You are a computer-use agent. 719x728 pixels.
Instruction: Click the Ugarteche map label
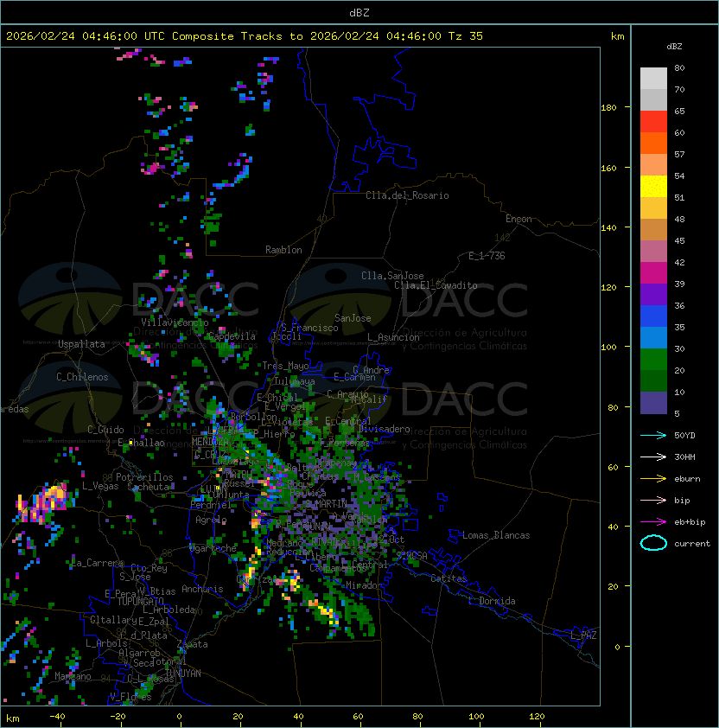213,548
